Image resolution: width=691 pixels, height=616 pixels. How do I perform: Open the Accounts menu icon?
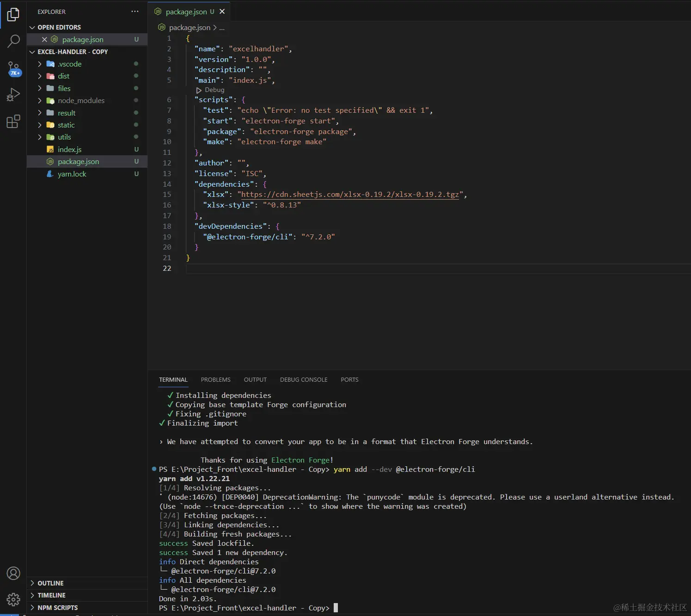coord(13,573)
